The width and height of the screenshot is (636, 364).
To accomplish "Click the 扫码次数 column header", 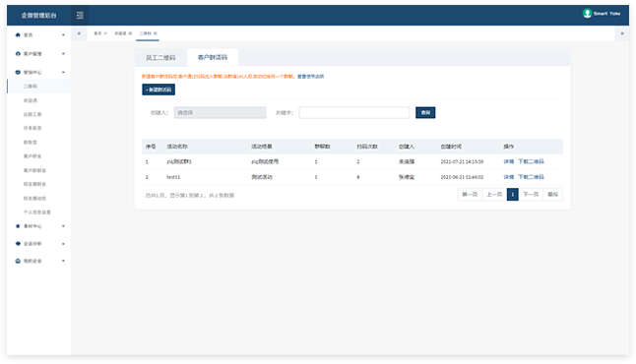I will click(x=367, y=147).
